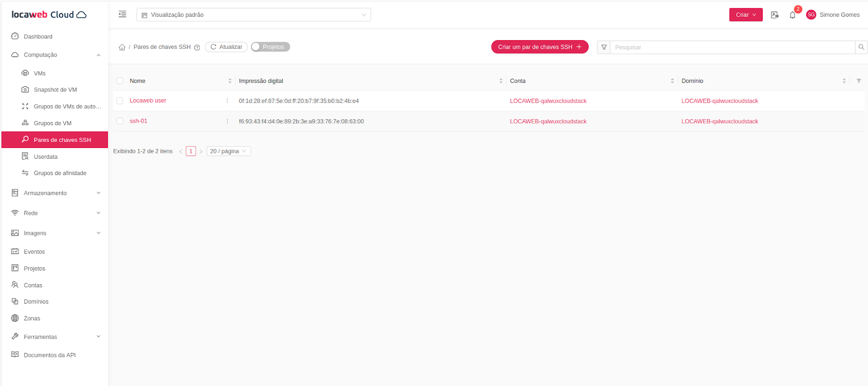
Task: Check the select-all checkbox in table header
Action: [120, 81]
